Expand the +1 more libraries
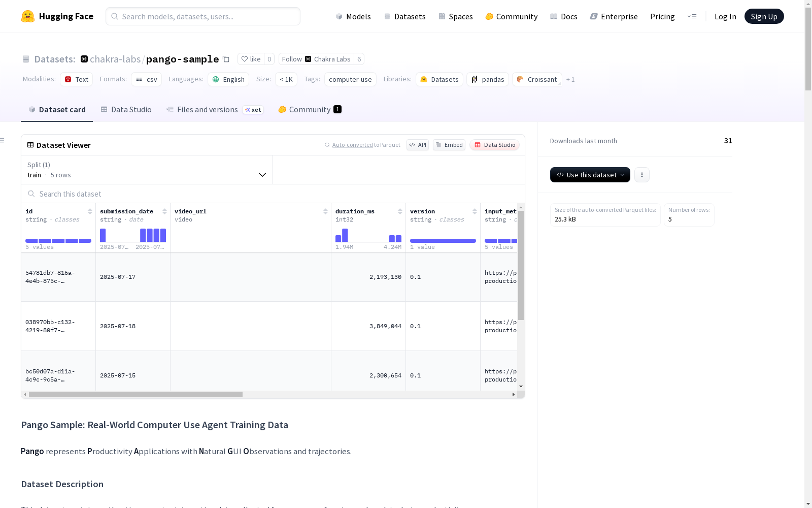The image size is (812, 508). (x=570, y=79)
